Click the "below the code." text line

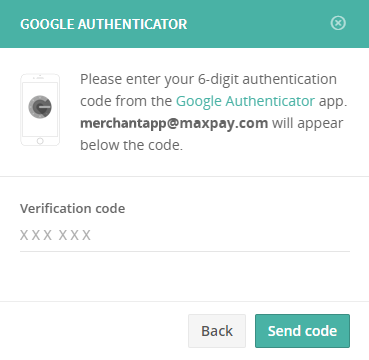[131, 145]
